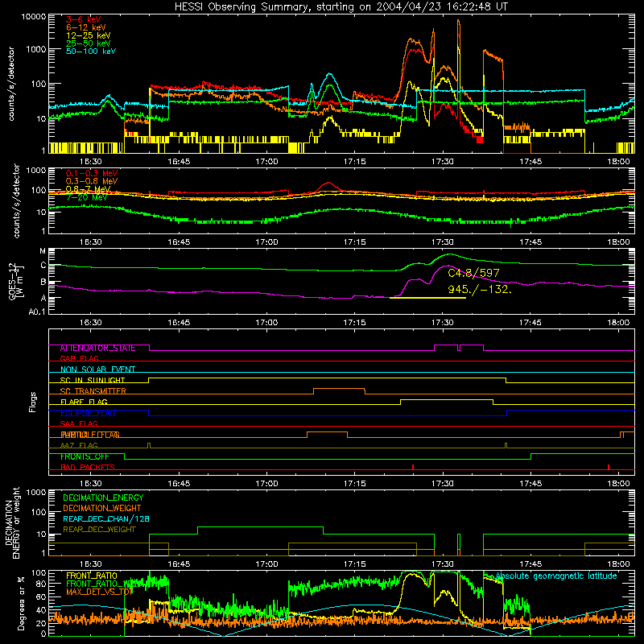Click the 0.1-0.3 MeV legend label
This screenshot has width=644, height=644.
coord(92,173)
